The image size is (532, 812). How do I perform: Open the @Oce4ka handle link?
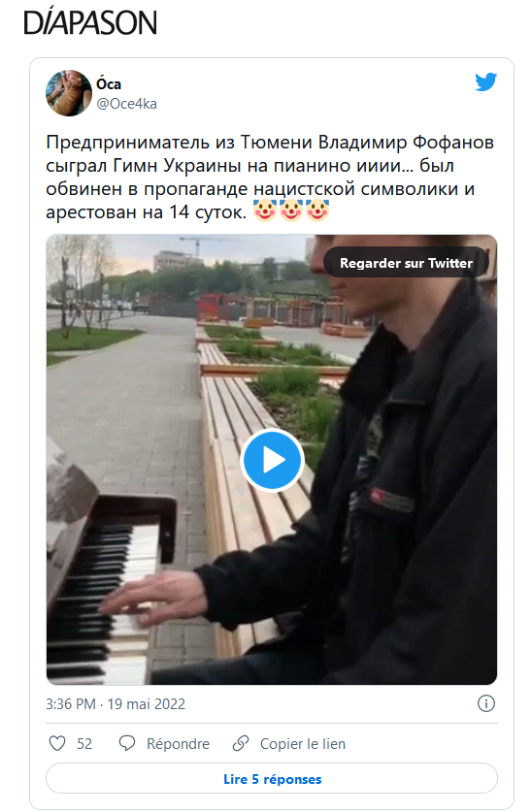pos(127,104)
